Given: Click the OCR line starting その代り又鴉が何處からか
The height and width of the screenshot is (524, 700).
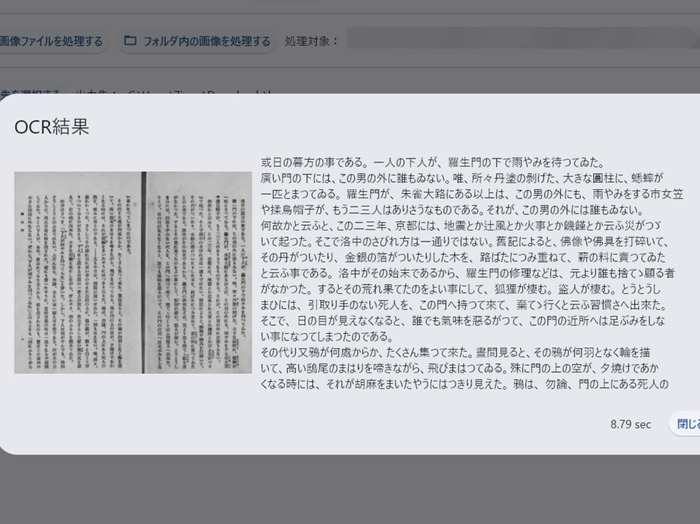Looking at the screenshot, I should coord(455,352).
